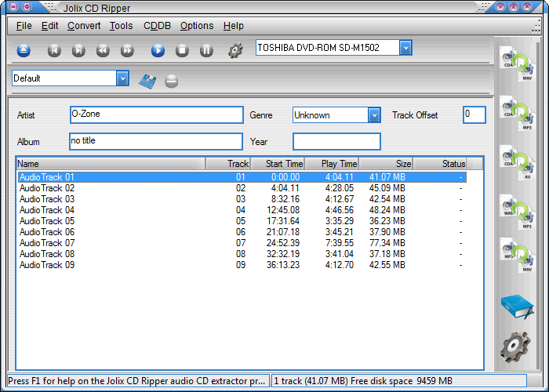Viewport: 549px width, 392px height.
Task: Sort by the Track column header
Action: tap(228, 164)
